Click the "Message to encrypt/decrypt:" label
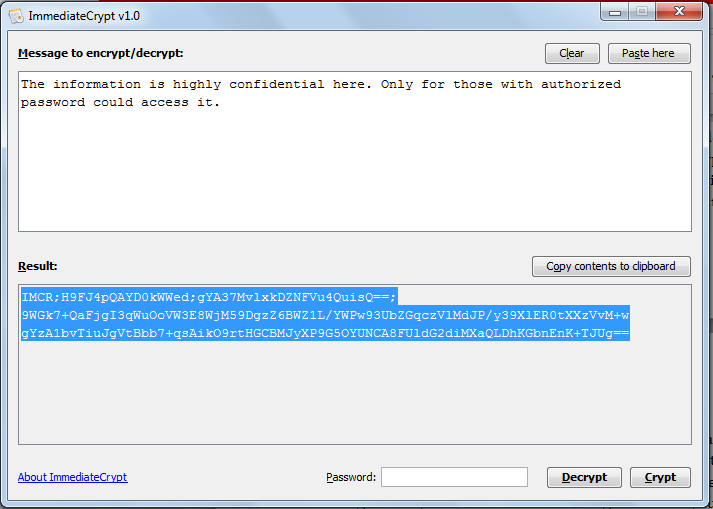The width and height of the screenshot is (713, 509). pyautogui.click(x=100, y=53)
